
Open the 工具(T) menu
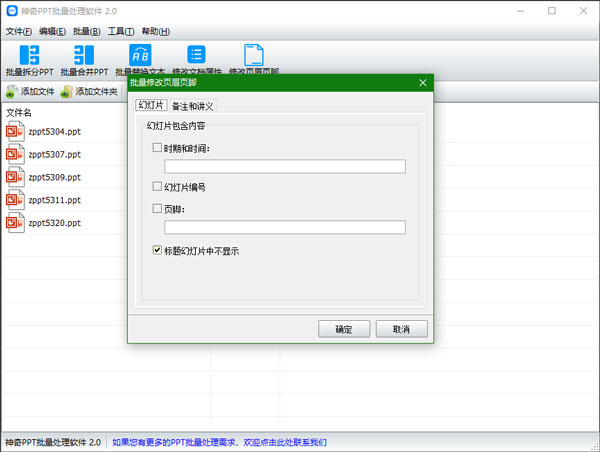point(122,32)
